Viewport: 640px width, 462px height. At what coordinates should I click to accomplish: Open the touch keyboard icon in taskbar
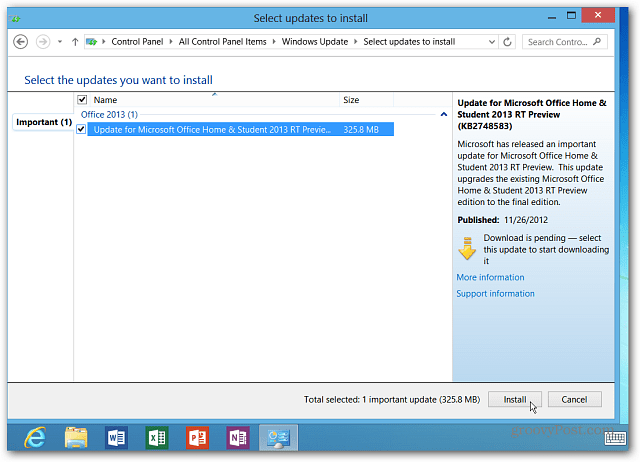coord(615,438)
